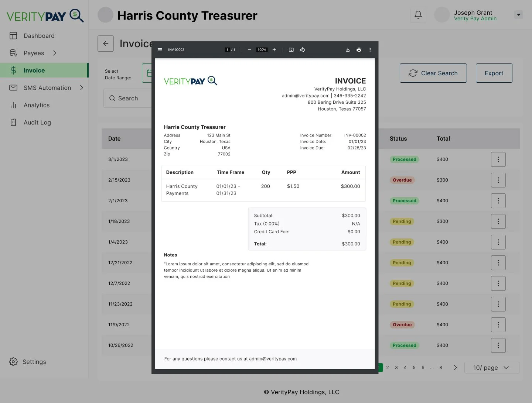
Task: Open page 4 in the pagination control
Action: pyautogui.click(x=405, y=368)
